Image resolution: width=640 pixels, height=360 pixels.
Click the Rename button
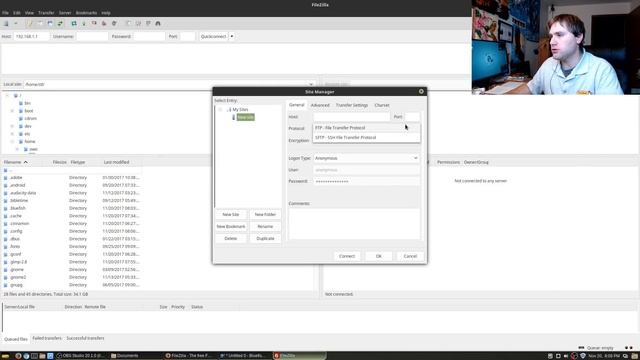pos(265,227)
